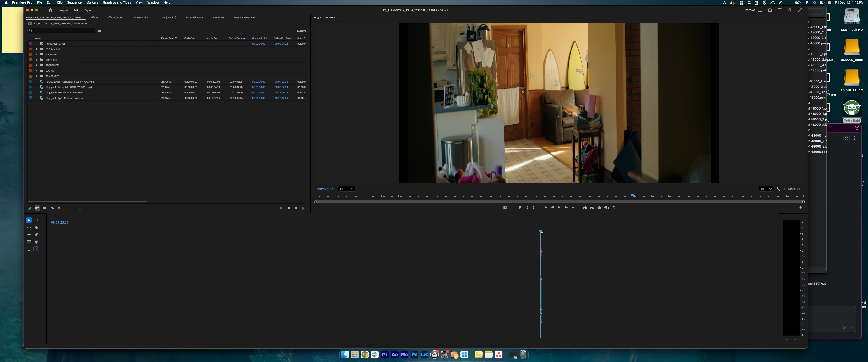
Task: Expand the TEMPLATES bin
Action: 36,76
